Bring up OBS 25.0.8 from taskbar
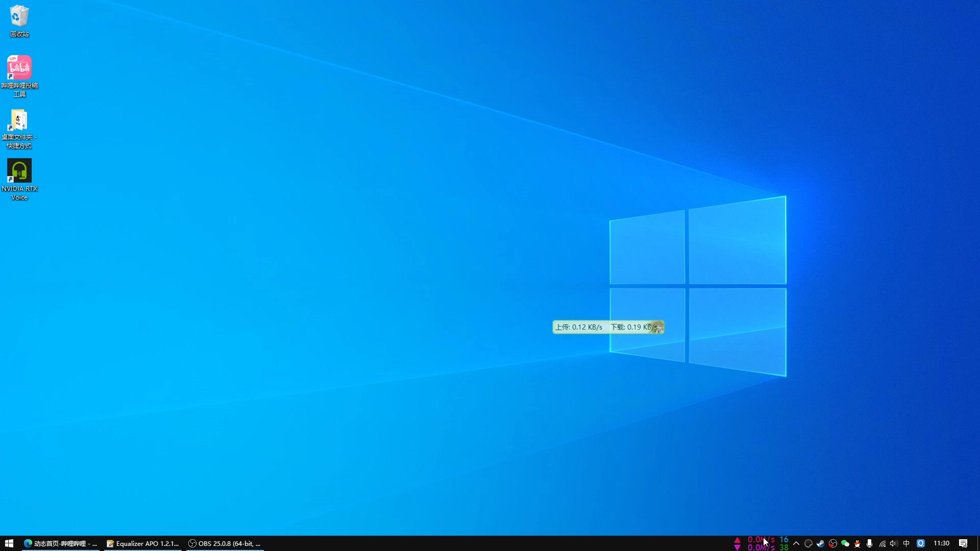980x551 pixels. [x=225, y=543]
